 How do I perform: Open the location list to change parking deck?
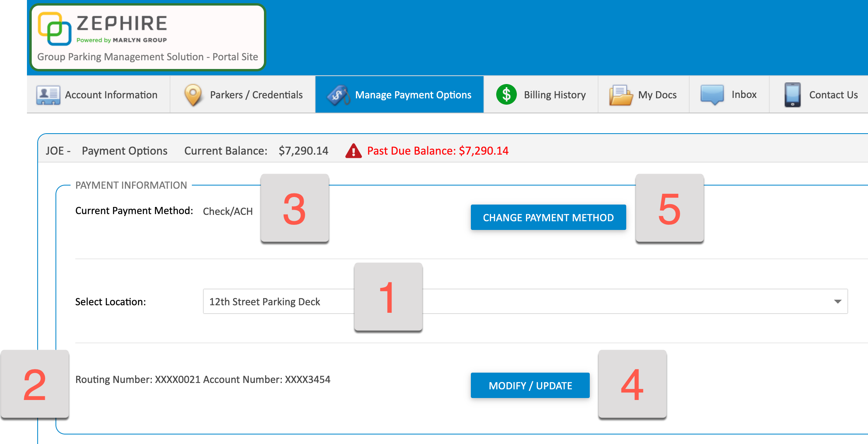(x=837, y=301)
